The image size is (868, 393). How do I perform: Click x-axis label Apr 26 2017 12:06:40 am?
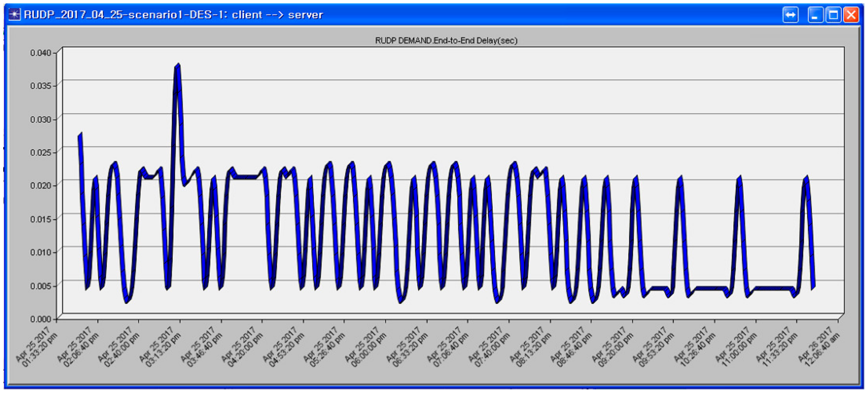819,347
